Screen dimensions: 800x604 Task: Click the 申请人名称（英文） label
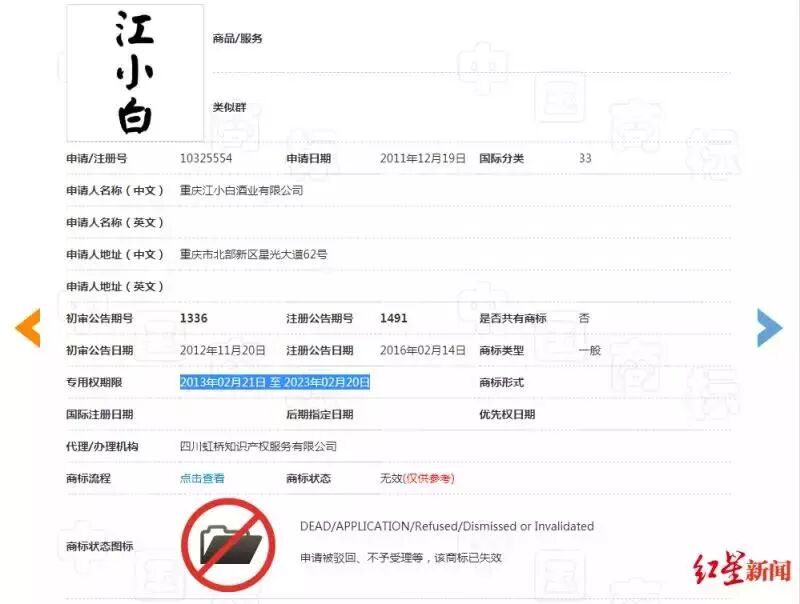point(115,222)
